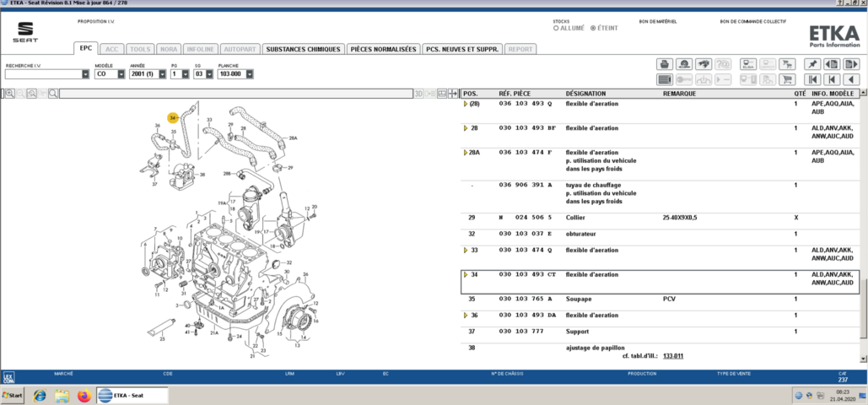This screenshot has height=405, width=868.
Task: Open the single shopping cart icon
Action: tap(787, 80)
